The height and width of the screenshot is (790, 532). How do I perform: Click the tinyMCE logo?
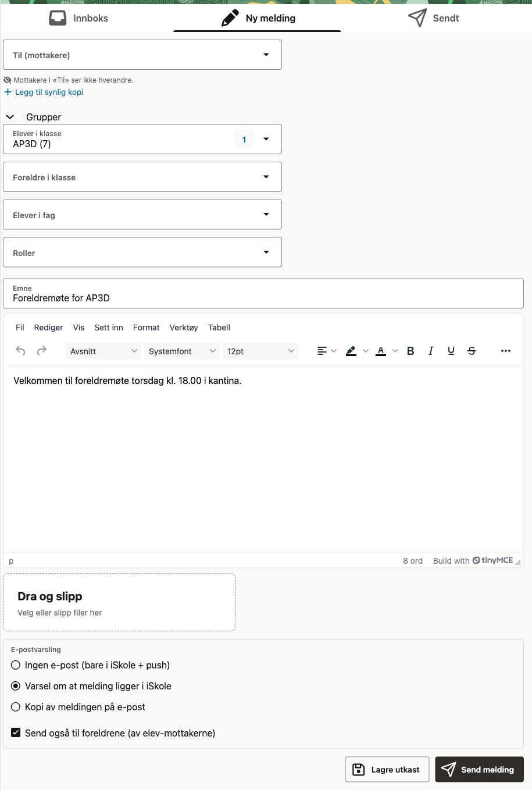pyautogui.click(x=493, y=560)
